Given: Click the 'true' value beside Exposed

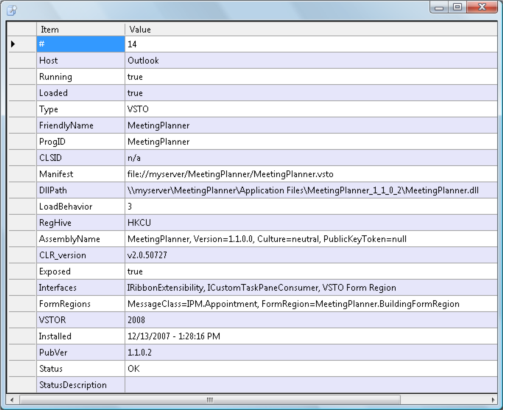Looking at the screenshot, I should point(311,271).
